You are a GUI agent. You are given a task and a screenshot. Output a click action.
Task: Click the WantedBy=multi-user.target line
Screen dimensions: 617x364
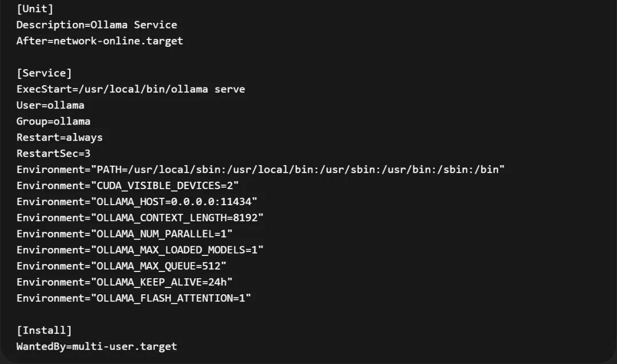click(x=97, y=346)
